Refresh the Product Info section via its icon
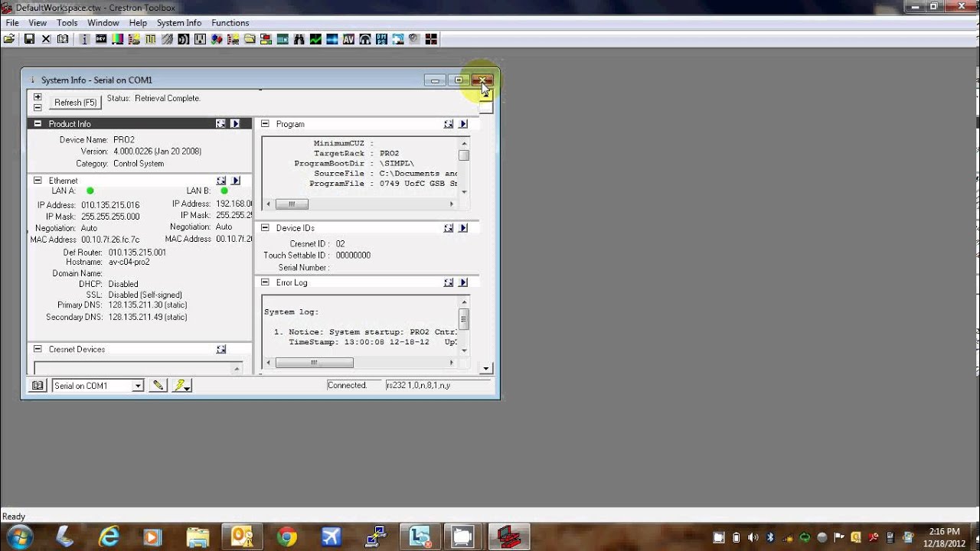This screenshot has width=980, height=551. point(220,123)
